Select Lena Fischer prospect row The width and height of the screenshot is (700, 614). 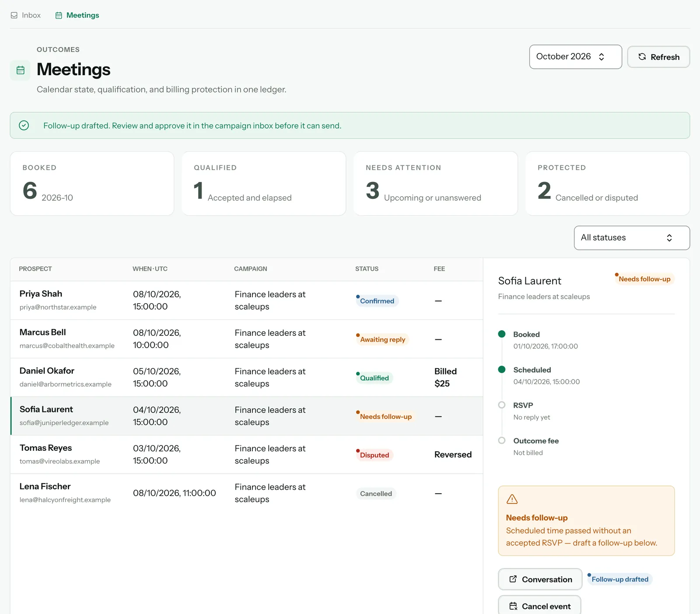246,493
